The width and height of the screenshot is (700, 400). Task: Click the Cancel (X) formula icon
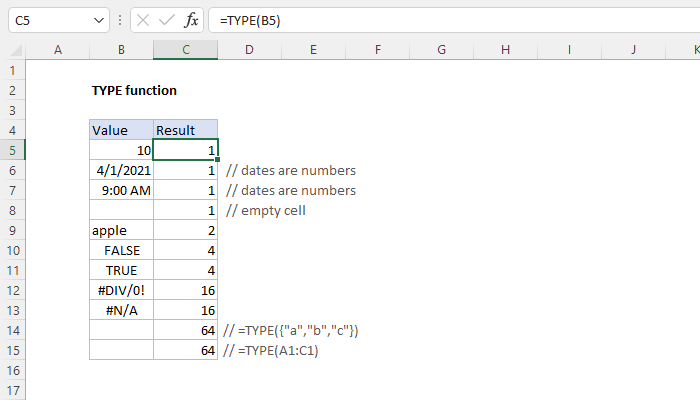point(143,20)
